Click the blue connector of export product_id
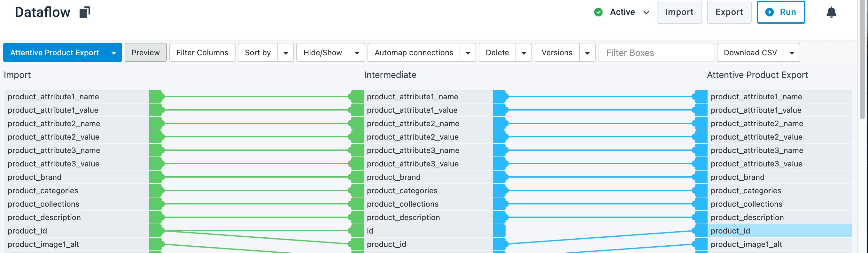Screen dimensions: 868x253 pyautogui.click(x=701, y=231)
